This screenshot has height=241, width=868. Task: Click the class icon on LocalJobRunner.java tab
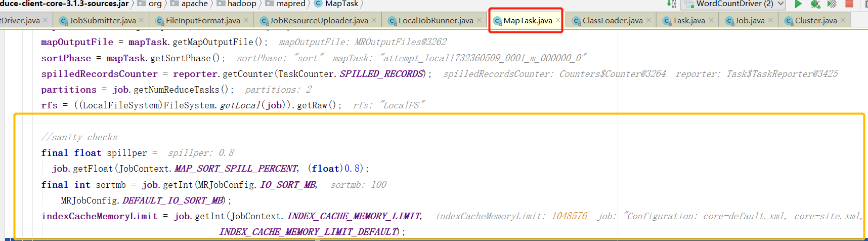tap(393, 21)
